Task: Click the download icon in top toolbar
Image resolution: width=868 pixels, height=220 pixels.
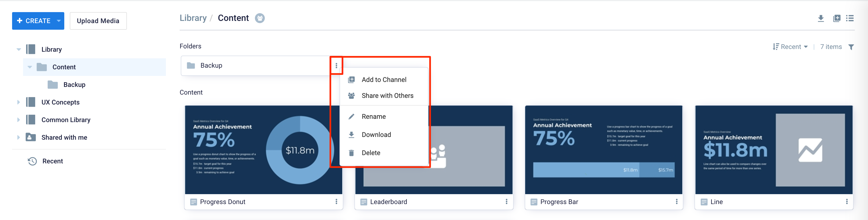Action: pos(821,18)
